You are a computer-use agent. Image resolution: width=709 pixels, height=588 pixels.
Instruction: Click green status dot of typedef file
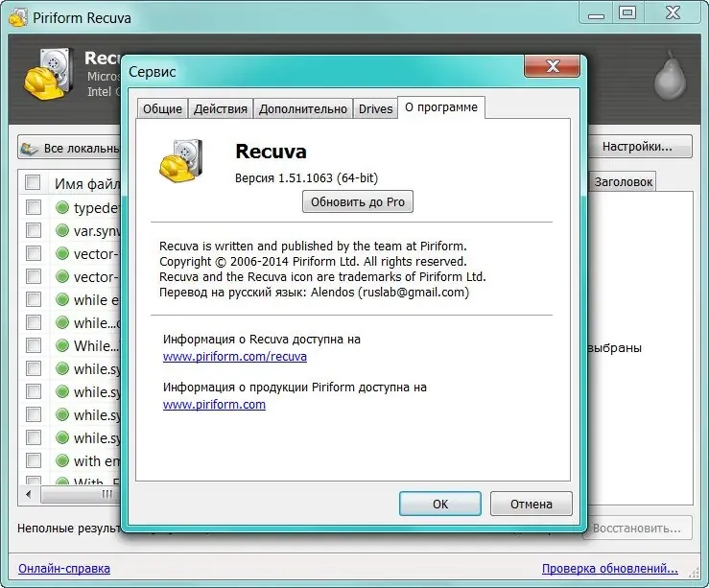pos(62,207)
